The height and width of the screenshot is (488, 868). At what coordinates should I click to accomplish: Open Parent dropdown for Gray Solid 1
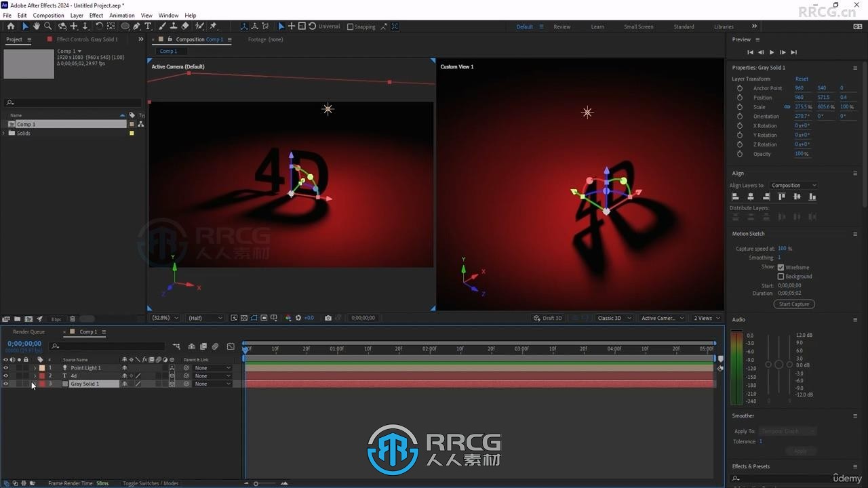point(212,384)
